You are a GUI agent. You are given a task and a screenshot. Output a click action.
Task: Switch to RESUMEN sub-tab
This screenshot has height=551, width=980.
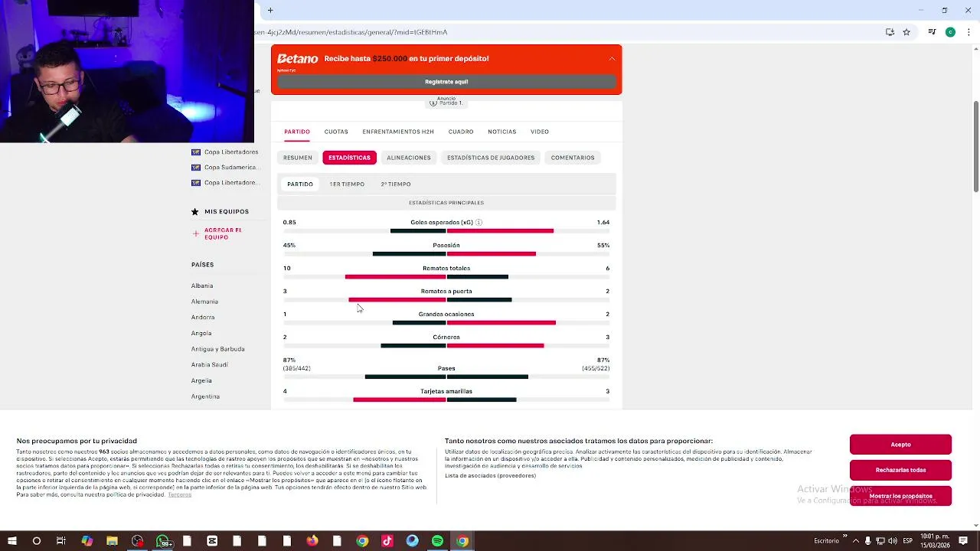[x=298, y=158]
